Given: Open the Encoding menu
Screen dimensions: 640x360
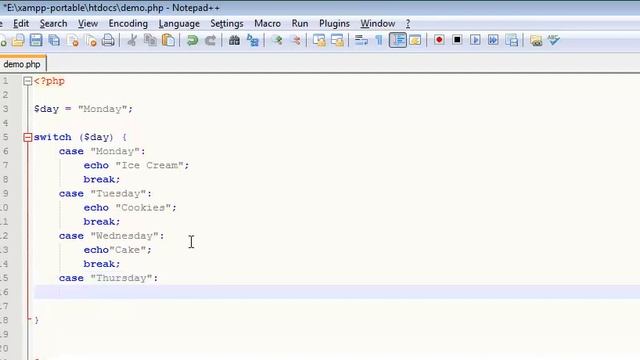Looking at the screenshot, I should 128,23.
